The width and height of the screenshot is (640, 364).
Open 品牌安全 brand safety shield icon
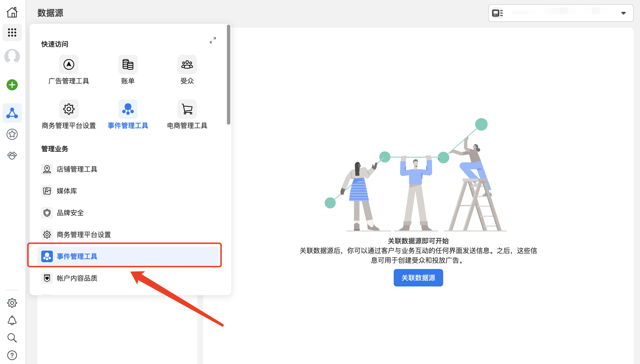pyautogui.click(x=70, y=213)
